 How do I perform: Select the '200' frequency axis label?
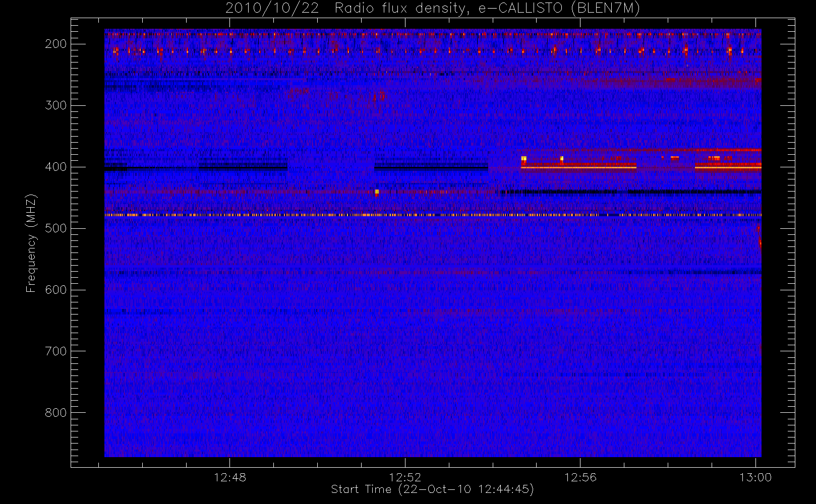coord(55,44)
